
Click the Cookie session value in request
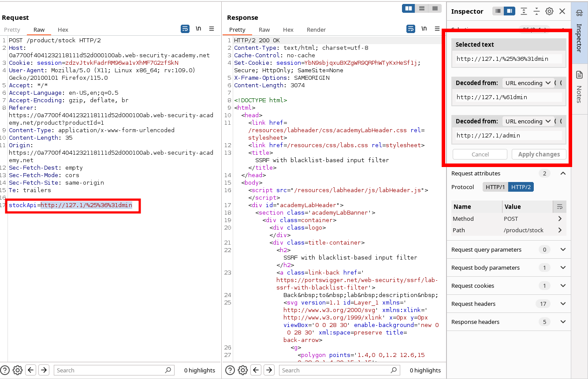[123, 63]
